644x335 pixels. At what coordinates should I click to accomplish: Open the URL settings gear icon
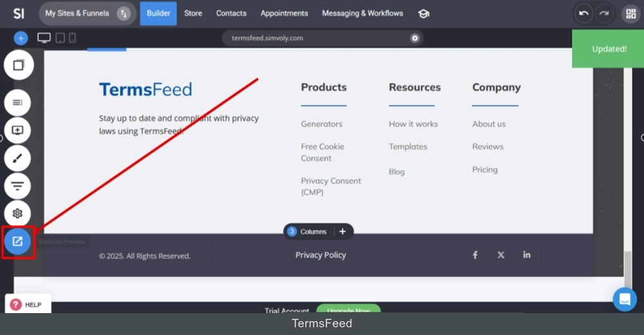point(415,38)
